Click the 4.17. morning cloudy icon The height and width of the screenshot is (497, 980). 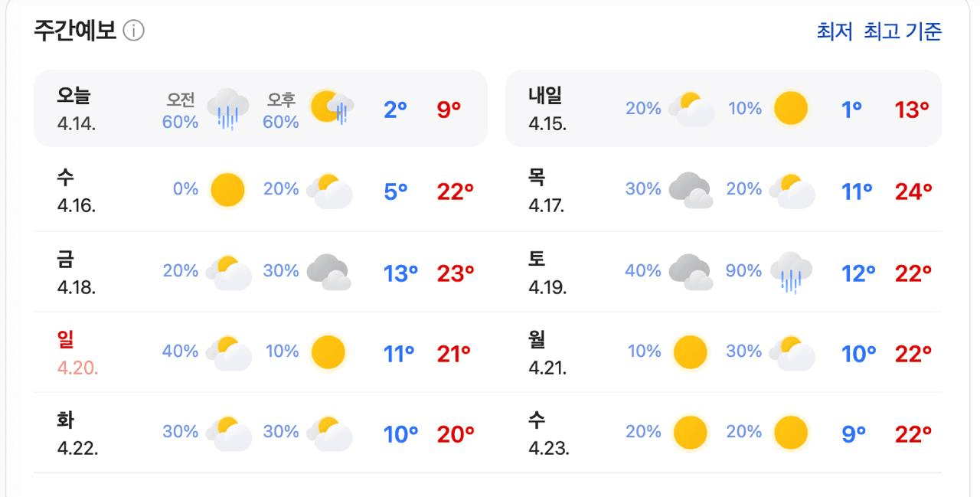click(691, 190)
